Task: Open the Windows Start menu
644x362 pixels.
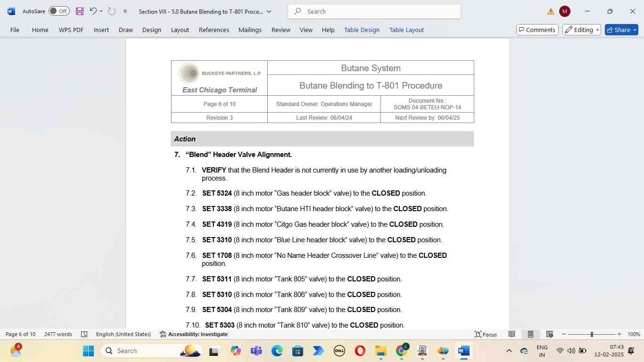Action: click(x=88, y=351)
